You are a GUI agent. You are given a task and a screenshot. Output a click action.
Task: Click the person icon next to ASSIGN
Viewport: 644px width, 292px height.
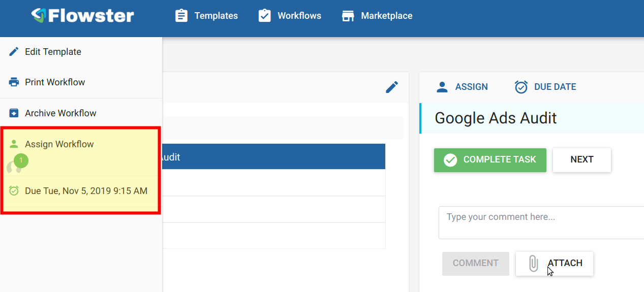442,87
